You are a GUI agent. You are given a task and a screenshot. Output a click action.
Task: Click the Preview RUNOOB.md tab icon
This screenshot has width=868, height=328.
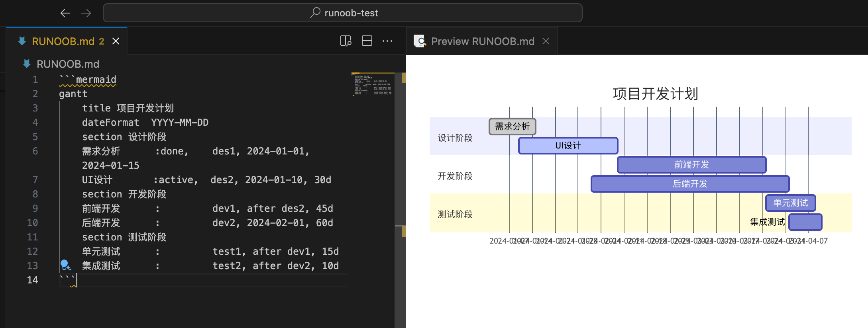click(x=420, y=41)
